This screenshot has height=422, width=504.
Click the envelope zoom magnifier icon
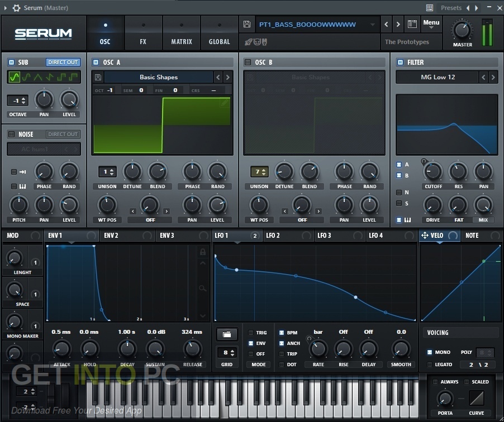pyautogui.click(x=202, y=288)
